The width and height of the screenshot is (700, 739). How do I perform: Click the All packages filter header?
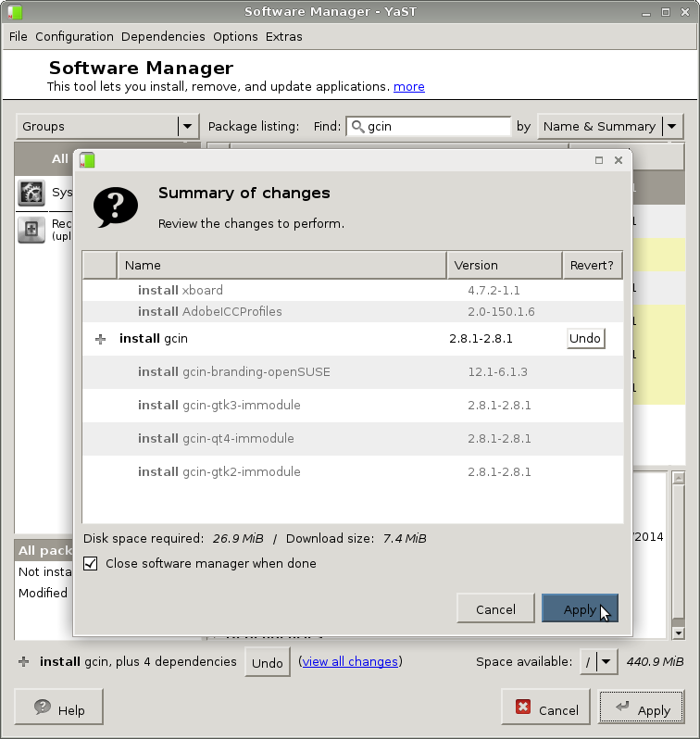[45, 550]
